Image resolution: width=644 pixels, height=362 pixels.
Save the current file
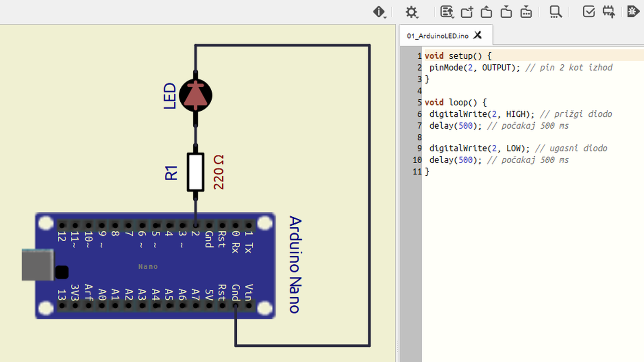click(x=506, y=12)
